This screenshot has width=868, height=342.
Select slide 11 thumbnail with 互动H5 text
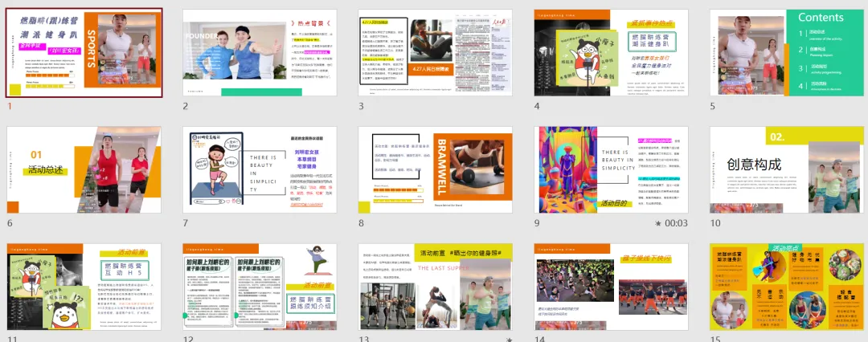click(x=84, y=287)
